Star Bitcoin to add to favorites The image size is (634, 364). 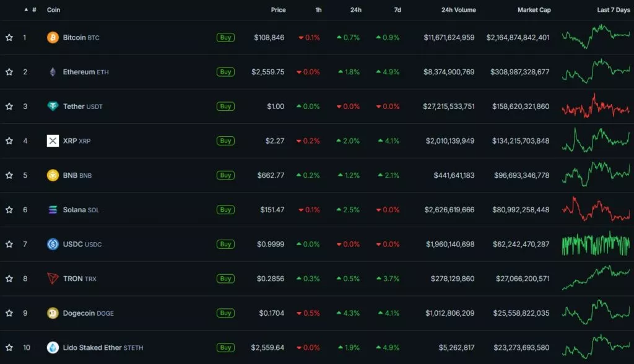tap(9, 38)
